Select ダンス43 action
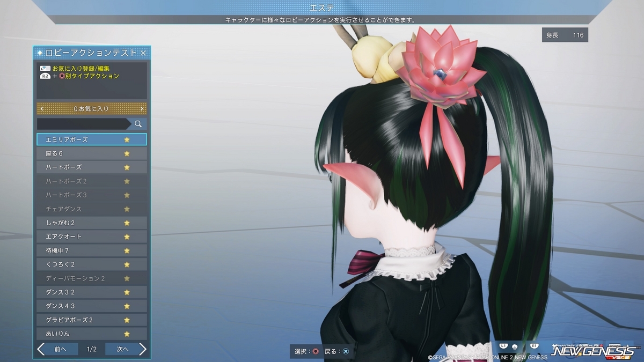The image size is (644, 362). point(92,306)
